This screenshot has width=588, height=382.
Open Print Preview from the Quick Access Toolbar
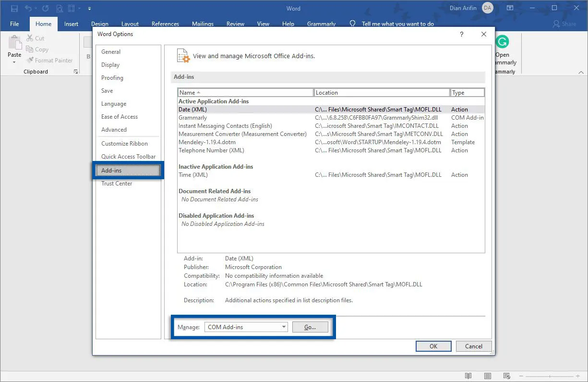click(x=59, y=8)
